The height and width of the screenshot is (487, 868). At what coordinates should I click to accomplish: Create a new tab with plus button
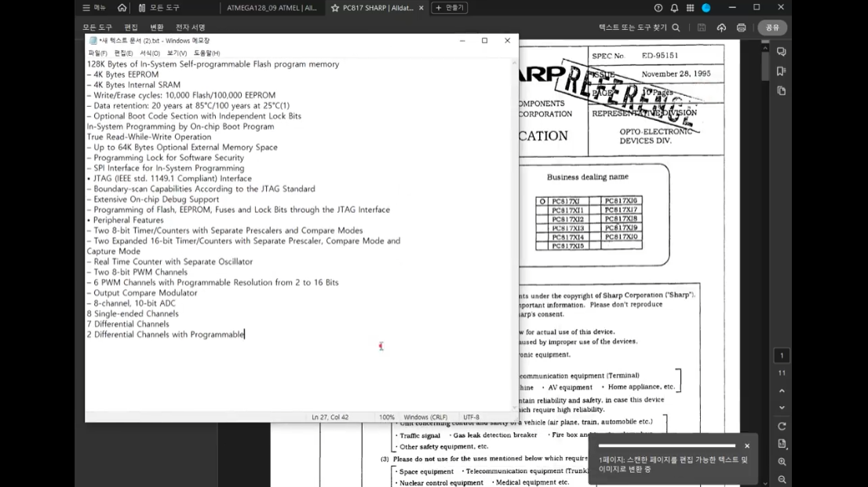[450, 8]
